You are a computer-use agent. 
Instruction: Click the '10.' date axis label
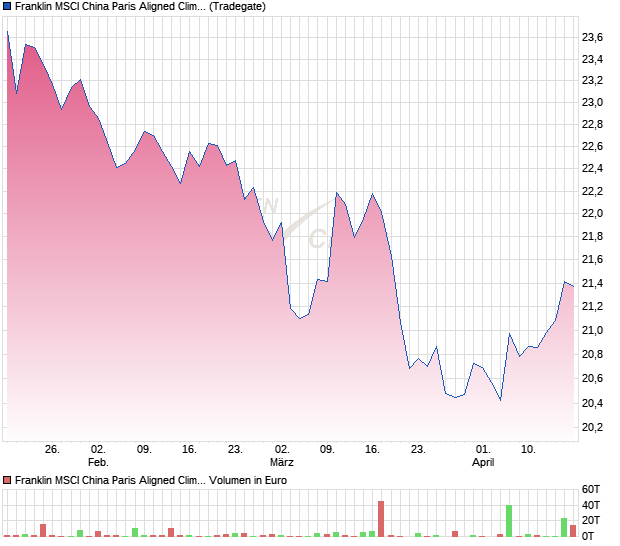(x=528, y=450)
